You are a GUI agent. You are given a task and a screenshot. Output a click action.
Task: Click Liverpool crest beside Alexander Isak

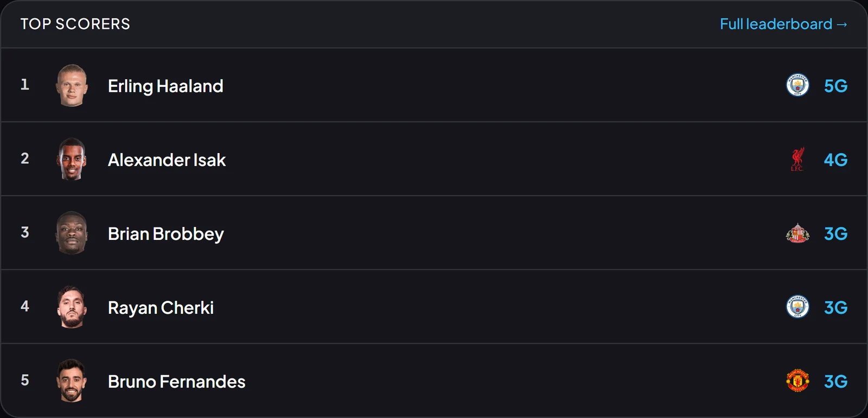click(x=797, y=159)
